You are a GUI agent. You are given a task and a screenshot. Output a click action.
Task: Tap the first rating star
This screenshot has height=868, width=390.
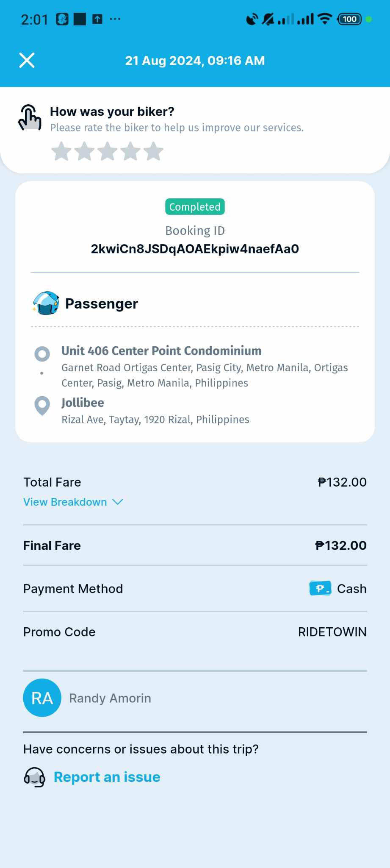pyautogui.click(x=61, y=151)
